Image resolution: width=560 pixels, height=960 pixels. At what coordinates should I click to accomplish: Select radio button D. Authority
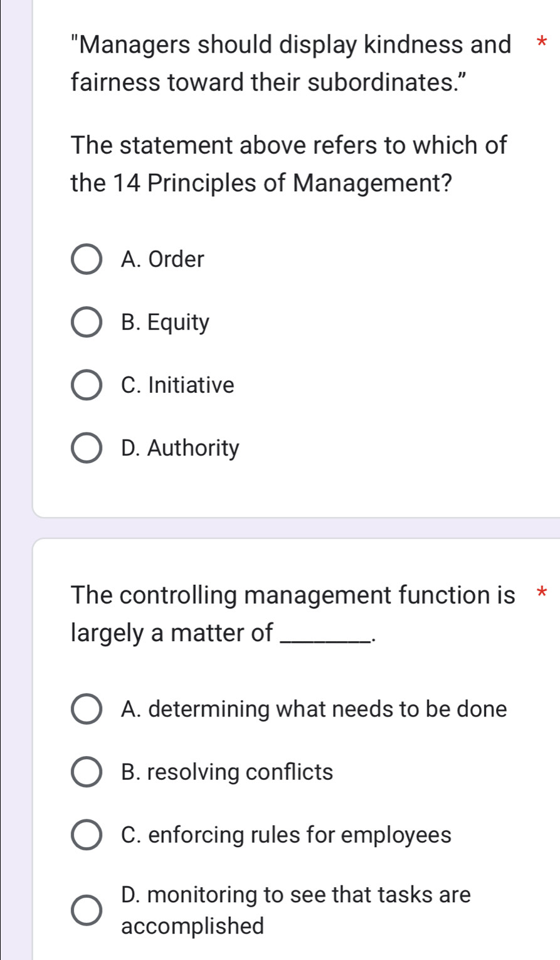[87, 447]
